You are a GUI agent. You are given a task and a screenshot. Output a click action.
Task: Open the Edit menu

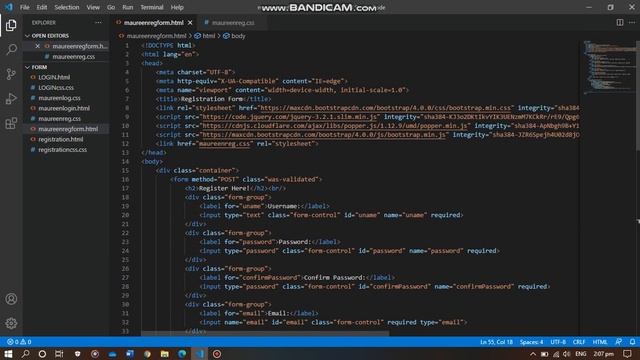42,7
